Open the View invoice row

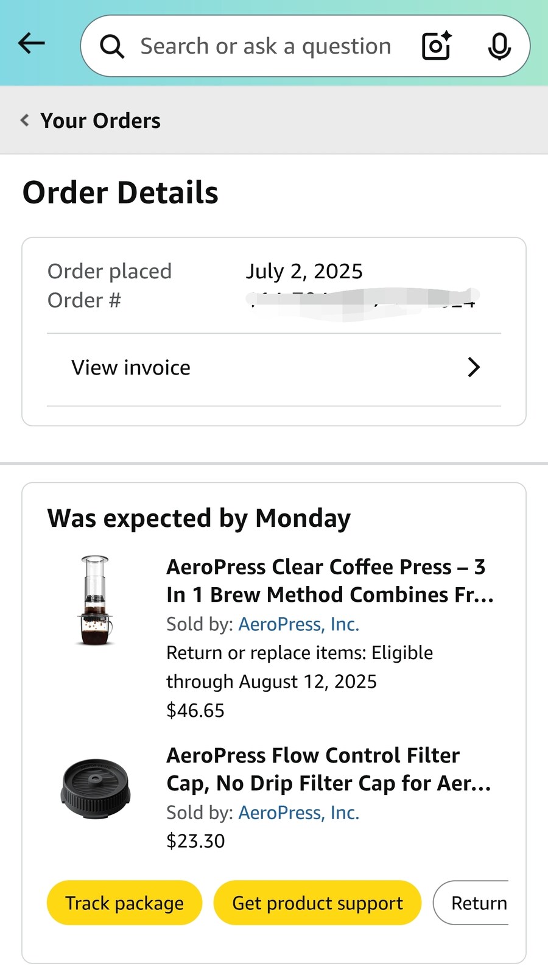pos(274,368)
